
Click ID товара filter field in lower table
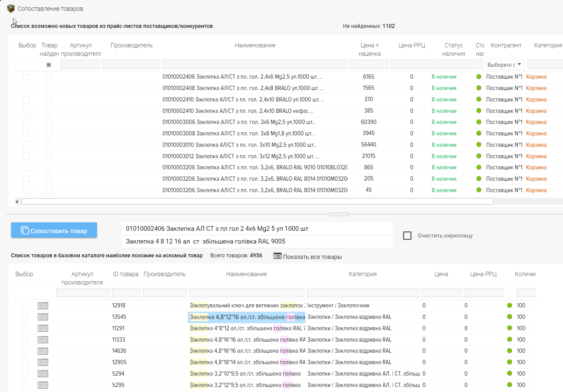[127, 293]
